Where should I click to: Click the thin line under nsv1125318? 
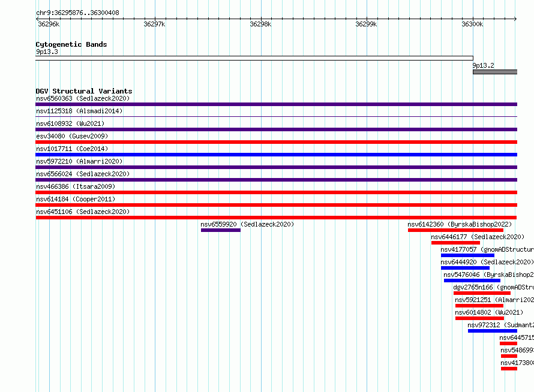[276, 117]
